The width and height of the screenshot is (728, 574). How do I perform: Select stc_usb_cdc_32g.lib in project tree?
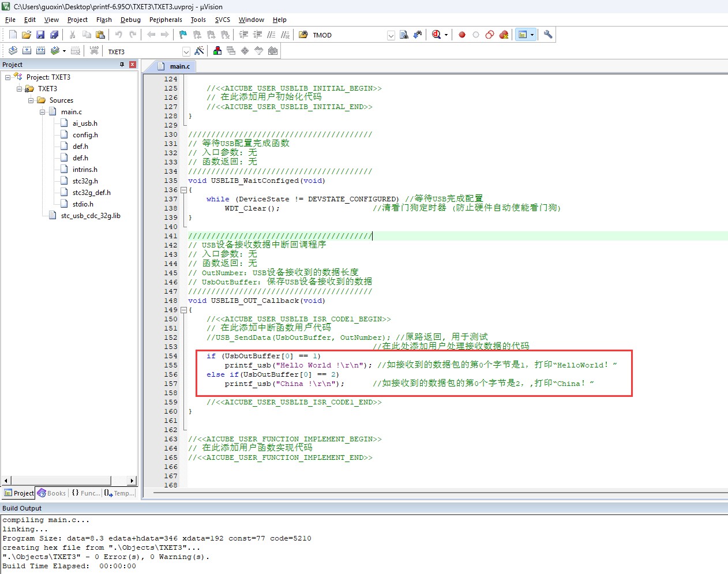coord(91,216)
